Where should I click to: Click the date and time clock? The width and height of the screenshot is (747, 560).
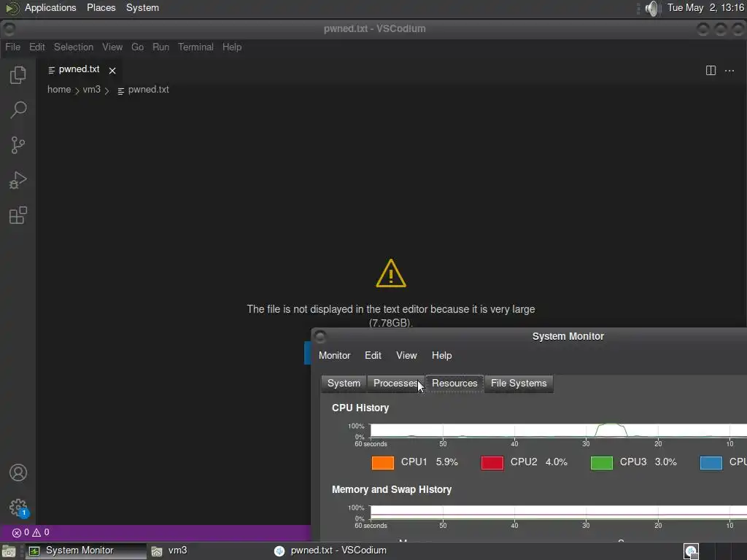click(x=705, y=7)
